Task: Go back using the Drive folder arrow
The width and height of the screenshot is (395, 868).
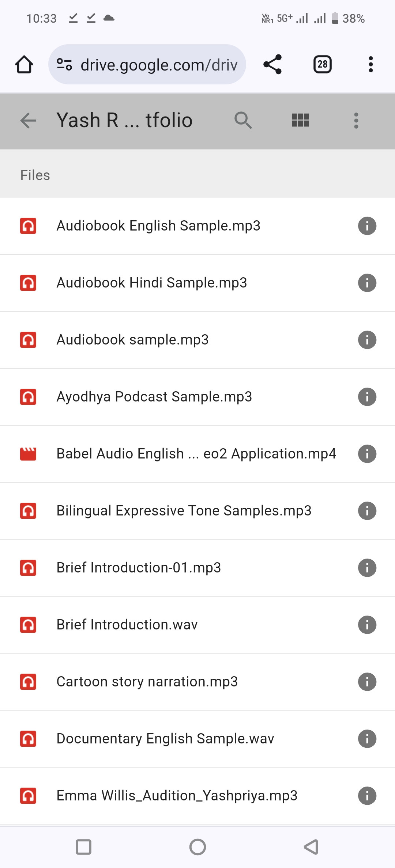Action: 29,121
